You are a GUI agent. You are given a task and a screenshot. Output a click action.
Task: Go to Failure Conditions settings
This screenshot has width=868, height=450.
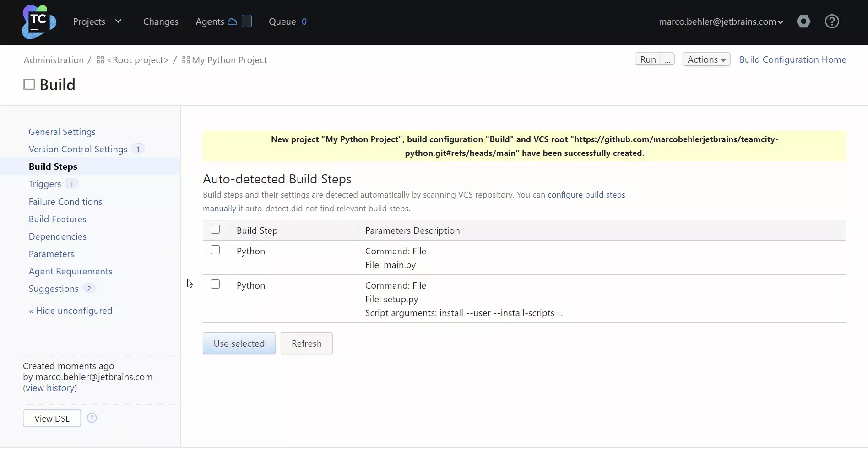[x=65, y=202]
